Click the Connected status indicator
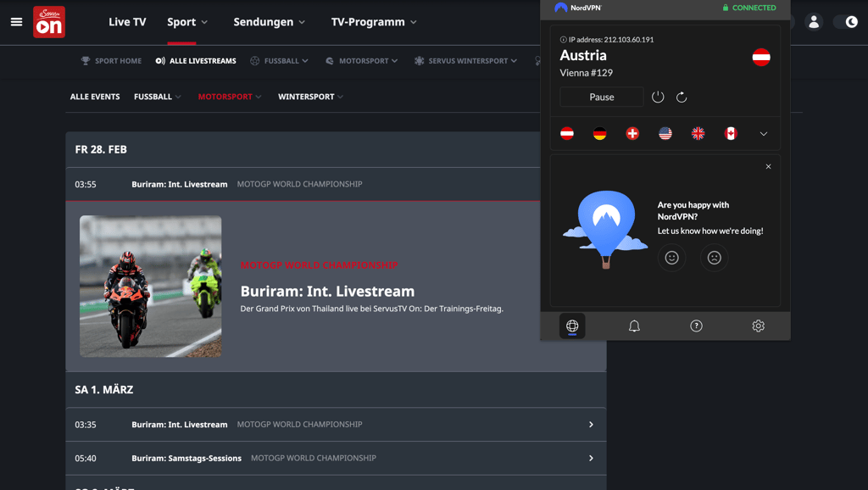 (749, 8)
